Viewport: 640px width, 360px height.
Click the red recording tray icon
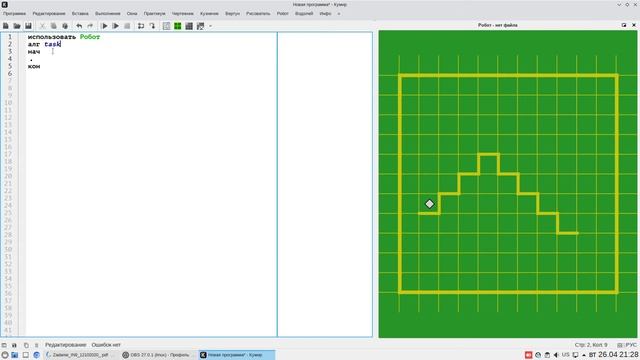(x=529, y=355)
